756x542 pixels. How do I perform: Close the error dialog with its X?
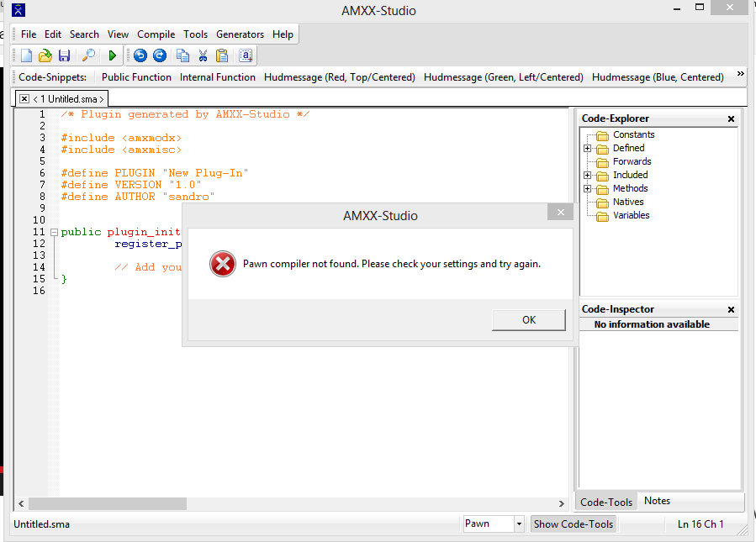click(x=560, y=212)
